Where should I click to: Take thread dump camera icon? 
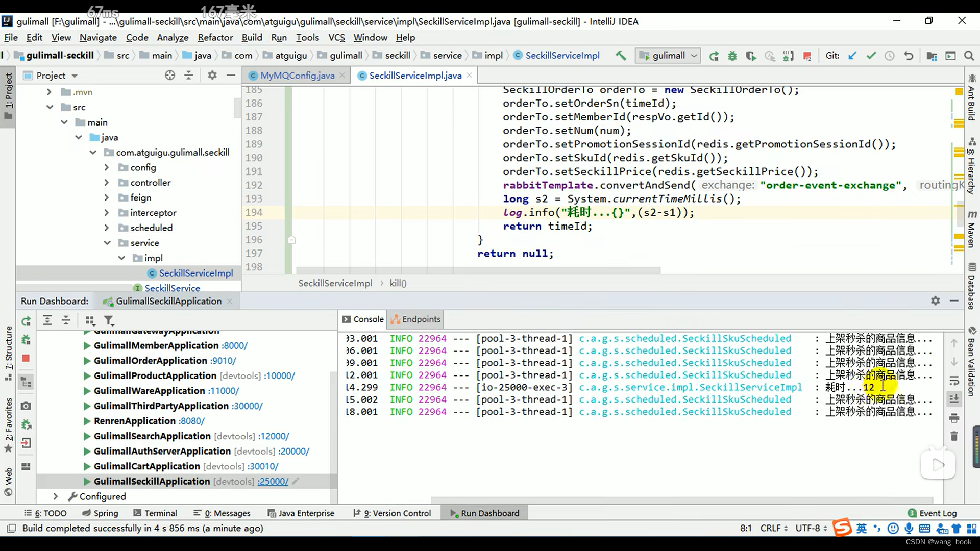26,406
